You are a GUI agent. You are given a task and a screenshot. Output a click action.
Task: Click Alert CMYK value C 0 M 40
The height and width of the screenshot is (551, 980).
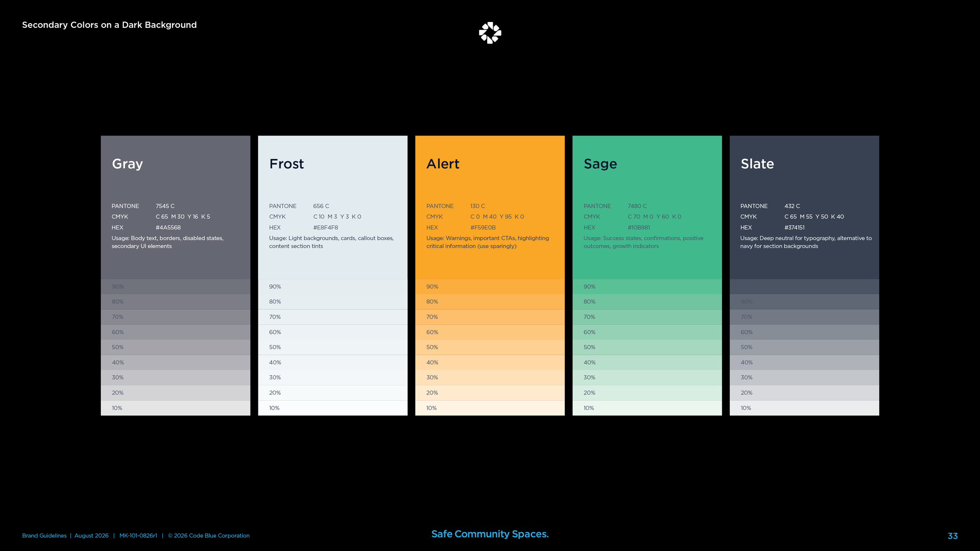tap(483, 217)
